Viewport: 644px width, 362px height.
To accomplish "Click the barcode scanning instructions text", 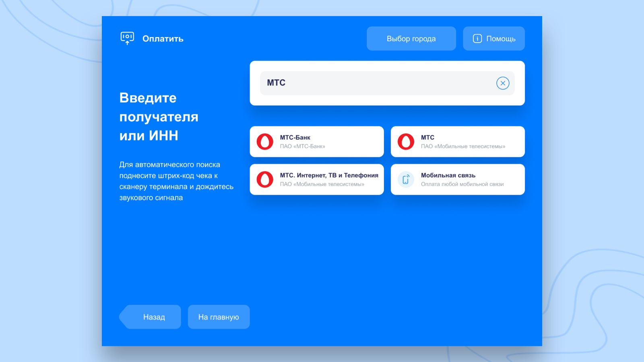I will (176, 181).
